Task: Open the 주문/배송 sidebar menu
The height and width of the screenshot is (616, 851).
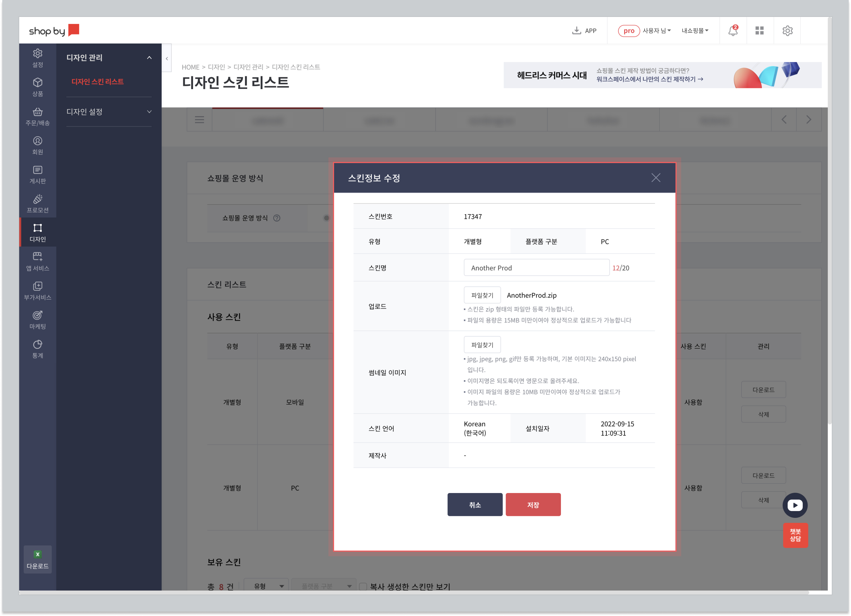Action: pyautogui.click(x=38, y=116)
